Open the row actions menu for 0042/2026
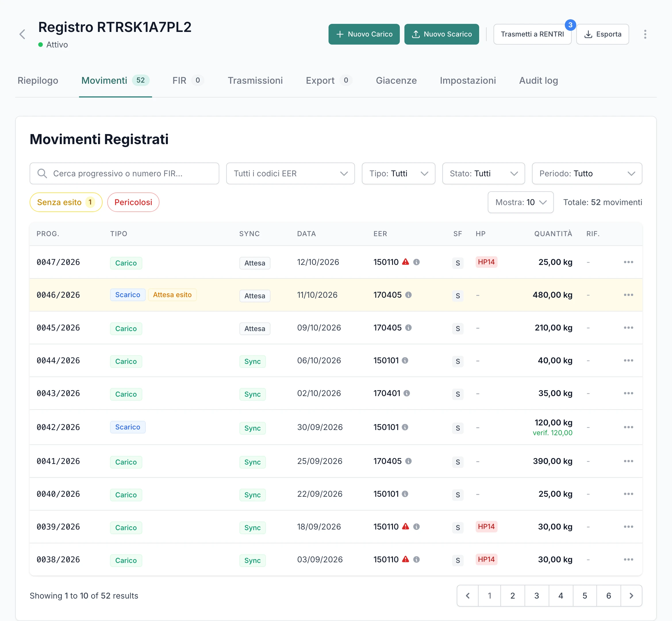 pos(628,427)
